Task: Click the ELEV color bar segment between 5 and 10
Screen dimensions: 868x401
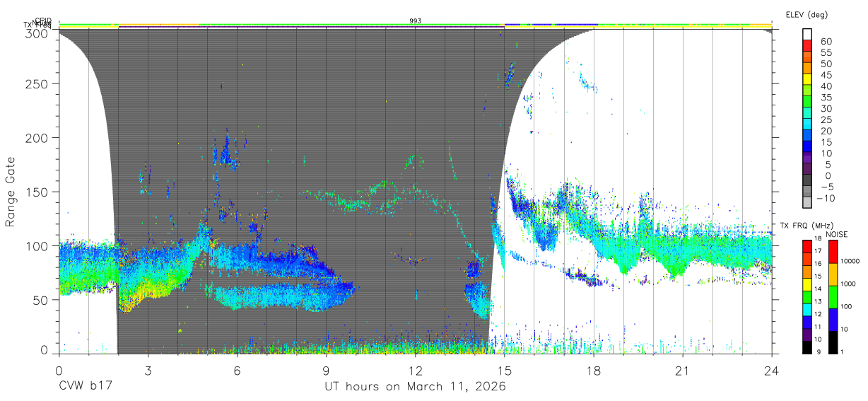Action: click(x=807, y=158)
